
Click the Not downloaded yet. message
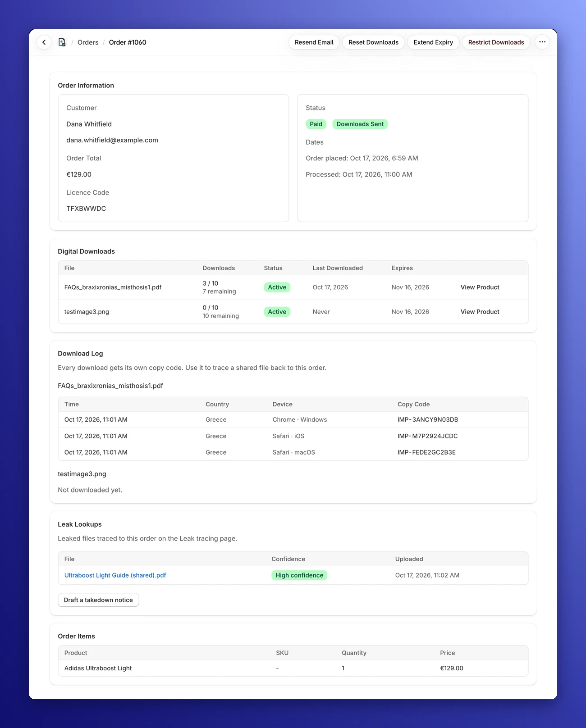90,490
